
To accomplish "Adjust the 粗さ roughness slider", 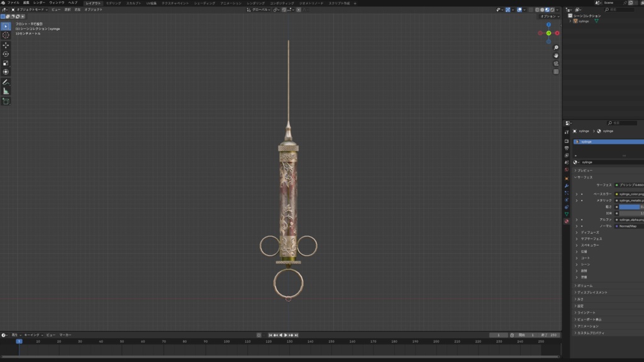I will click(630, 206).
